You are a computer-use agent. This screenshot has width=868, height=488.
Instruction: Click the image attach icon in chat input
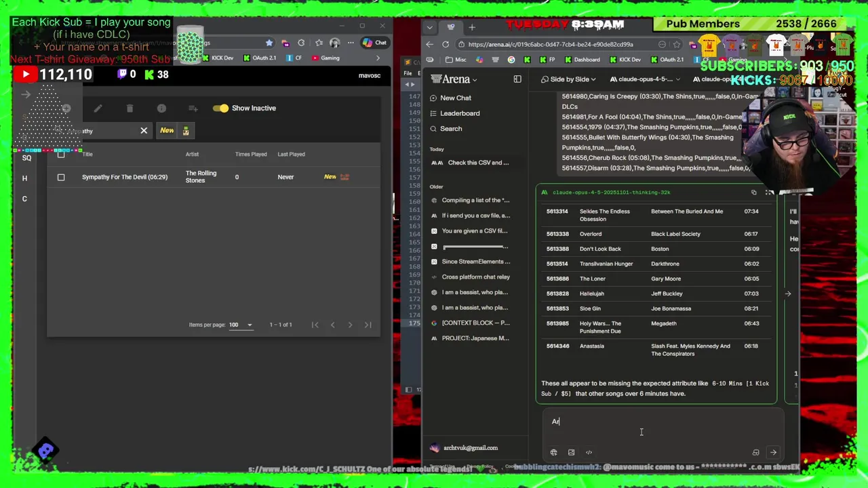pos(571,453)
